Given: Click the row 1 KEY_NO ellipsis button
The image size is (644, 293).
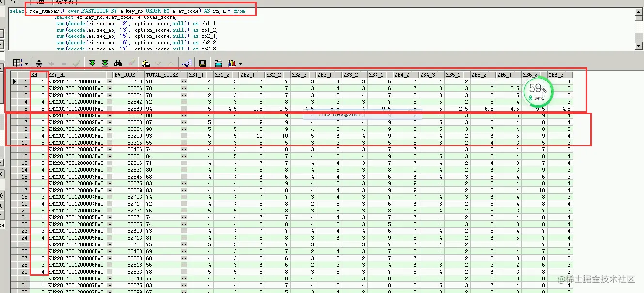Looking at the screenshot, I should [x=109, y=82].
